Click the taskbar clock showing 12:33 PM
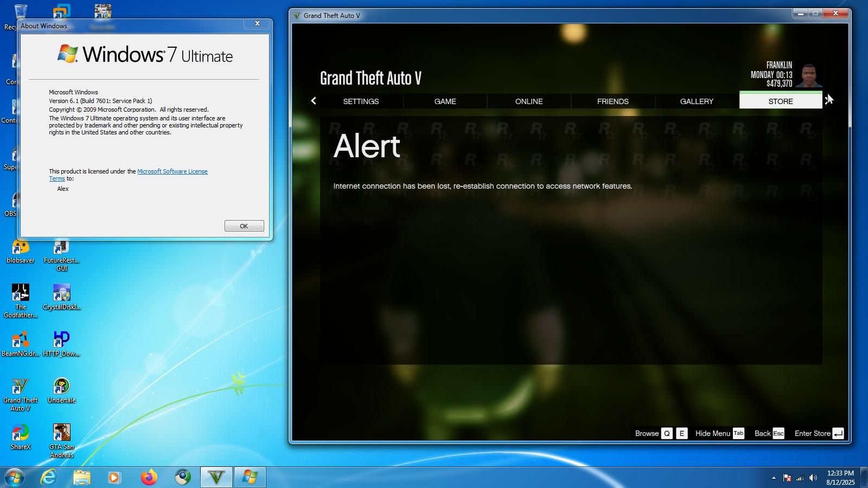 (x=840, y=477)
